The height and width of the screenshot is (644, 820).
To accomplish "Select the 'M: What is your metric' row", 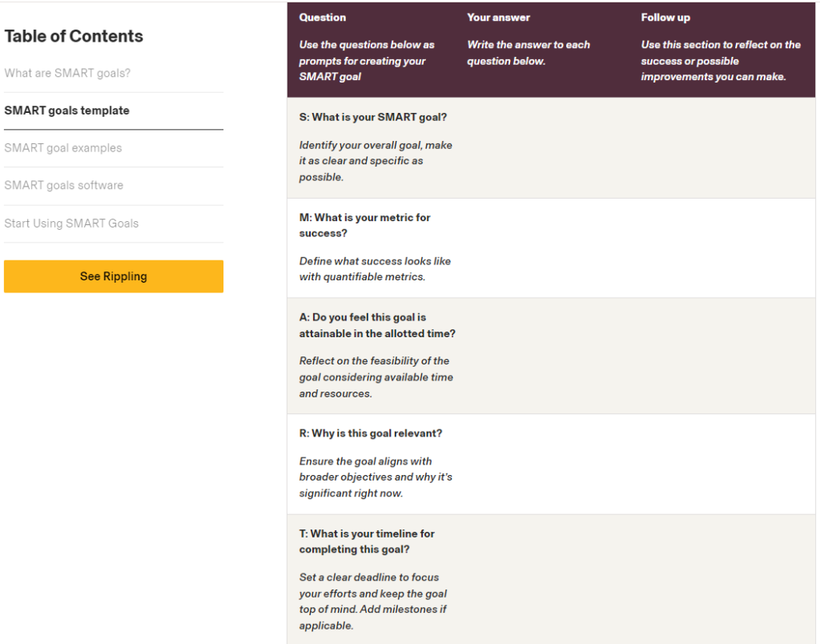I will point(551,248).
